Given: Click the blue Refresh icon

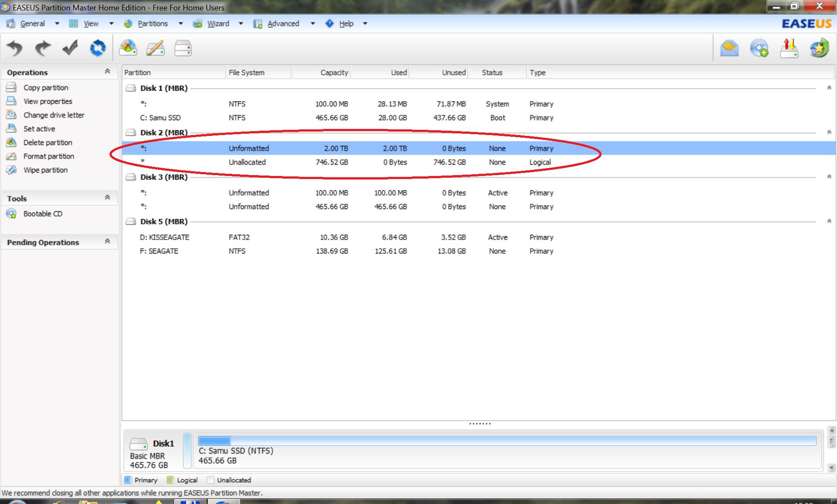Looking at the screenshot, I should click(x=98, y=48).
